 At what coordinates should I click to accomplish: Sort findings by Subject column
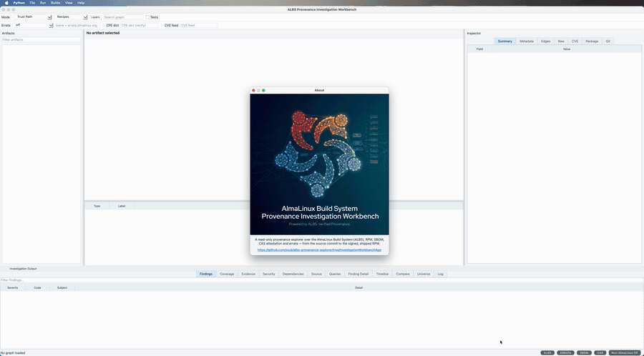62,288
